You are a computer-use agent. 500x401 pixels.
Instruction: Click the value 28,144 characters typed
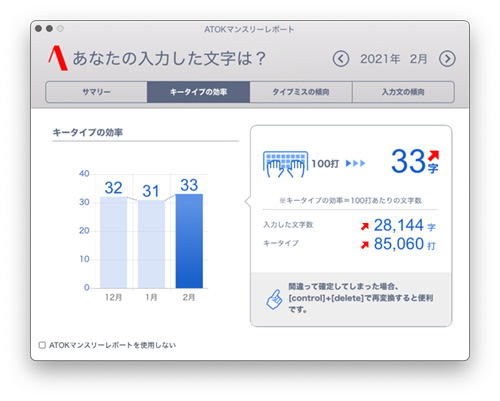pos(399,225)
